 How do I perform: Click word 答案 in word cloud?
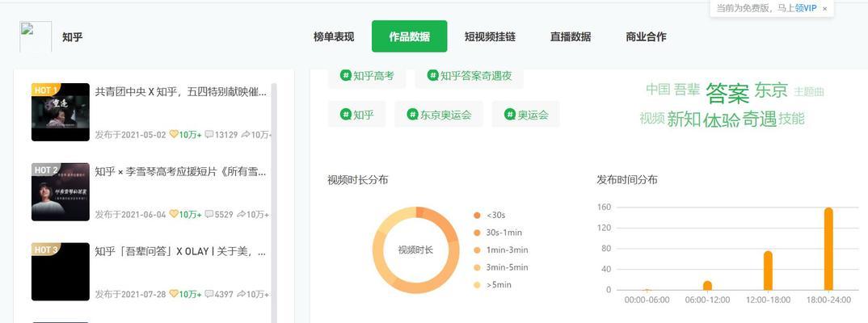point(727,93)
